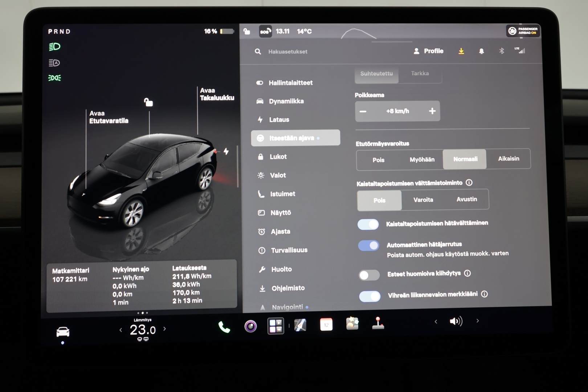Screen dimensions: 588x392
Task: Tap the trip info card showing Matkamittari
Action: tap(142, 286)
